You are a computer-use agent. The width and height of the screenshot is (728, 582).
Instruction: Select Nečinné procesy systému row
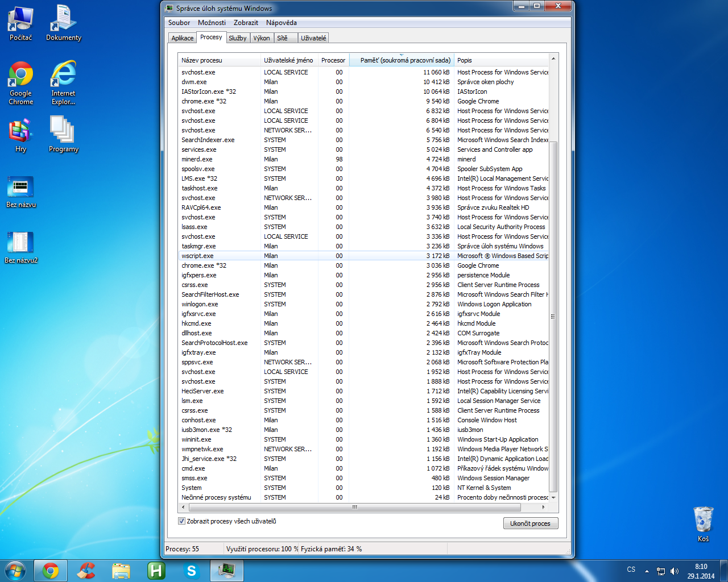click(364, 497)
